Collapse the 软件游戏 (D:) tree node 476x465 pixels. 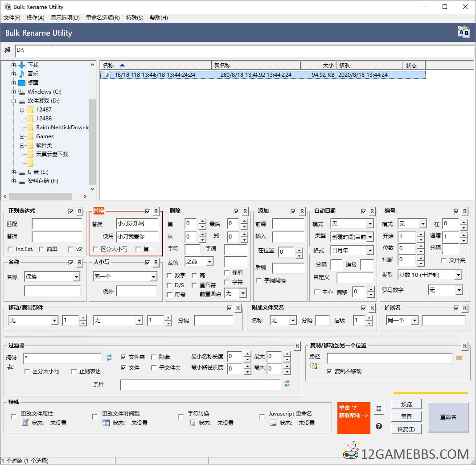pyautogui.click(x=14, y=101)
